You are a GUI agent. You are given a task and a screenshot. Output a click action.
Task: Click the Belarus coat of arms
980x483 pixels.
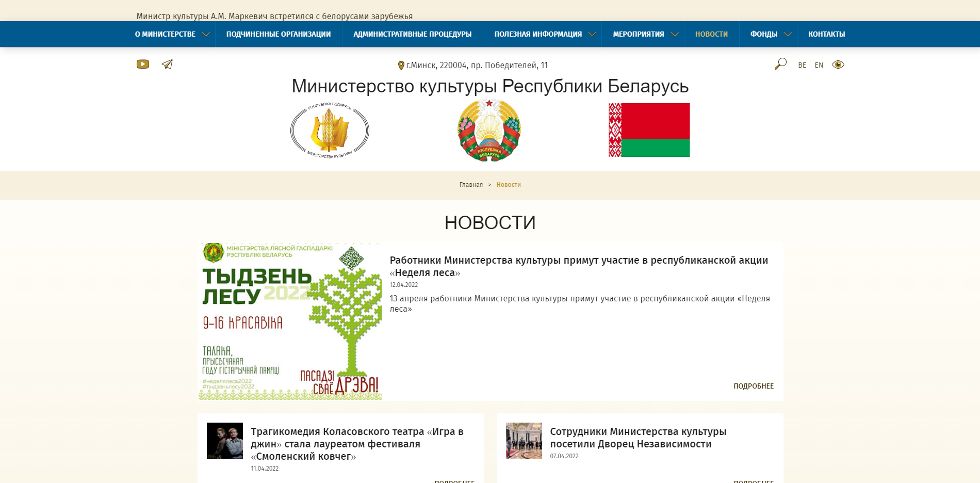(489, 130)
